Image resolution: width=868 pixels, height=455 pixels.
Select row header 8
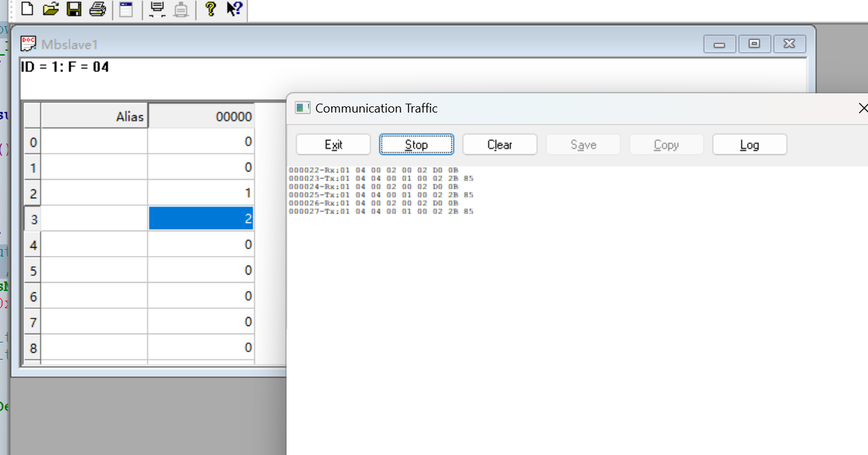[32, 347]
